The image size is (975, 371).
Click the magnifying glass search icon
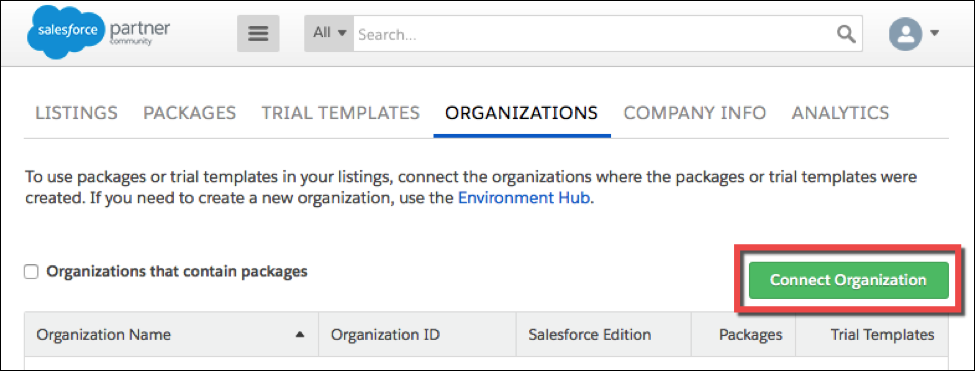[846, 34]
